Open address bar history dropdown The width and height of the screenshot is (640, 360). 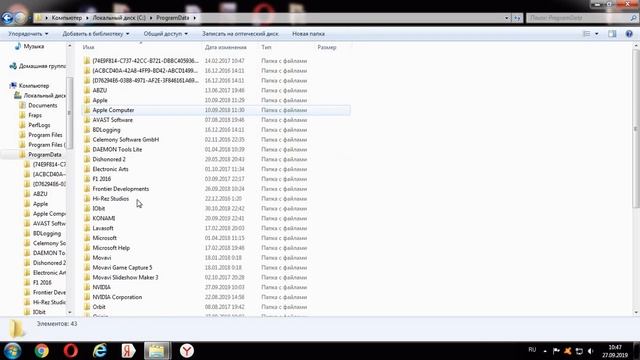[507, 18]
